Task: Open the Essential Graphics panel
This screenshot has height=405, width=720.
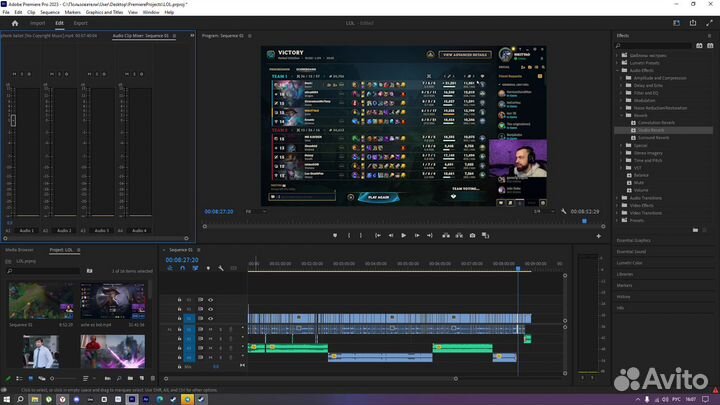Action: 633,241
